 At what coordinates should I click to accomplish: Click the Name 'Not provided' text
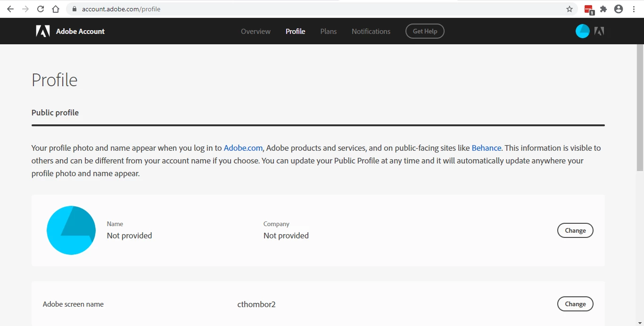pyautogui.click(x=130, y=236)
